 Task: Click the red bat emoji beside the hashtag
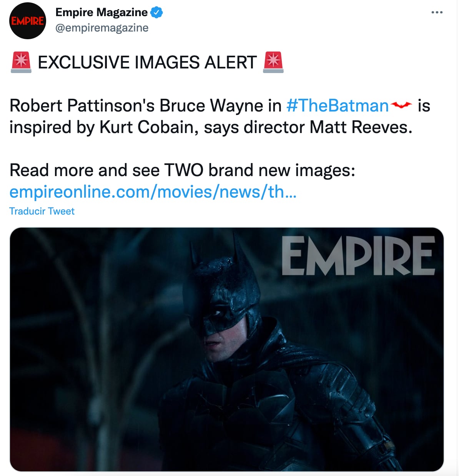401,105
